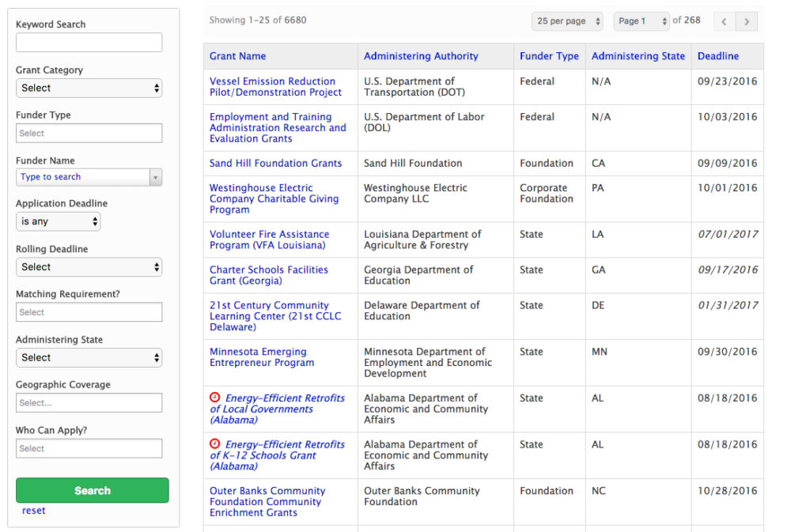Click state cell 'MN'
This screenshot has width=810, height=532.
click(x=600, y=352)
